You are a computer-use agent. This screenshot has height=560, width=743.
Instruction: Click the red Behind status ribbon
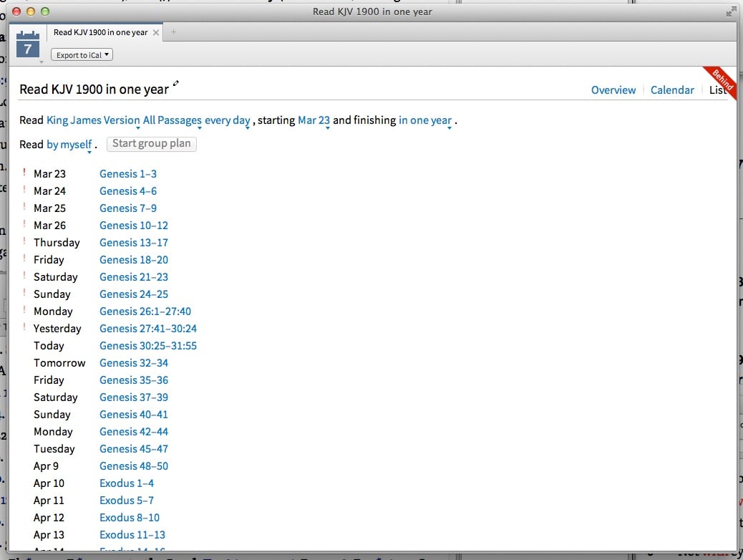(722, 81)
